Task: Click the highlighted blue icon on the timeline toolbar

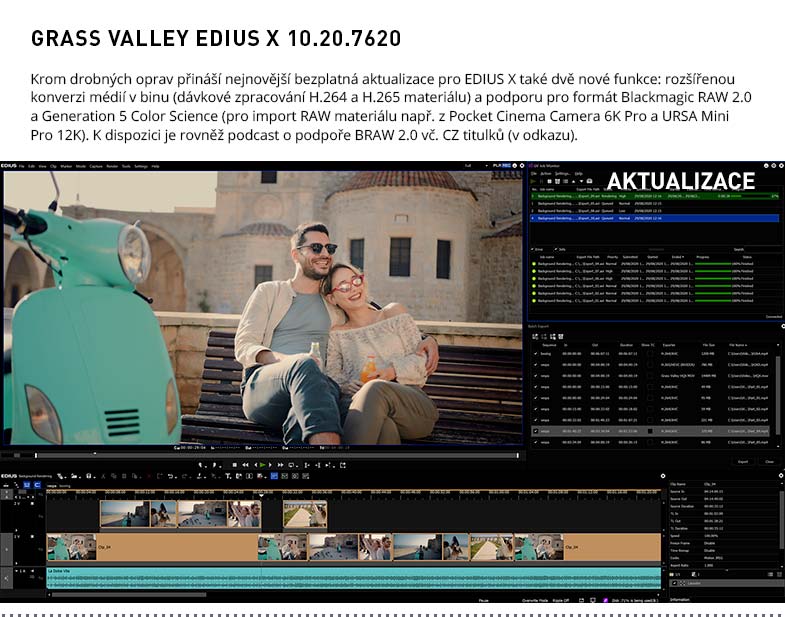Action: click(x=274, y=476)
